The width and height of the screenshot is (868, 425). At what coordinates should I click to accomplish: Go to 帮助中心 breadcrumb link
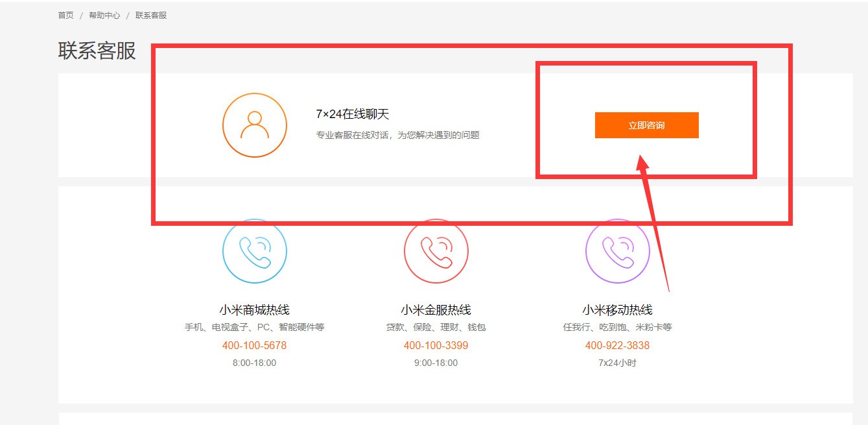click(x=104, y=15)
